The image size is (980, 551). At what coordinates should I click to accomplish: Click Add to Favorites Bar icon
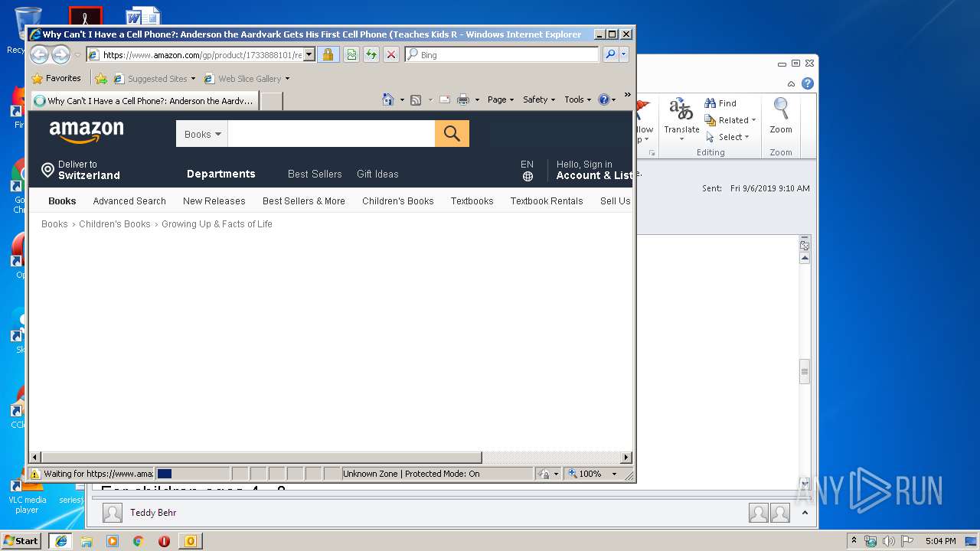click(x=100, y=78)
